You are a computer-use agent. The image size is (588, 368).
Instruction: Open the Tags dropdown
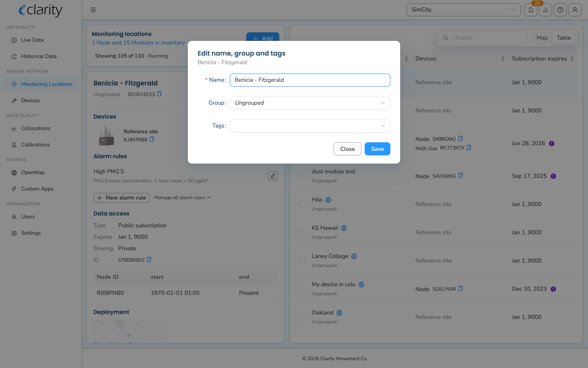click(310, 126)
